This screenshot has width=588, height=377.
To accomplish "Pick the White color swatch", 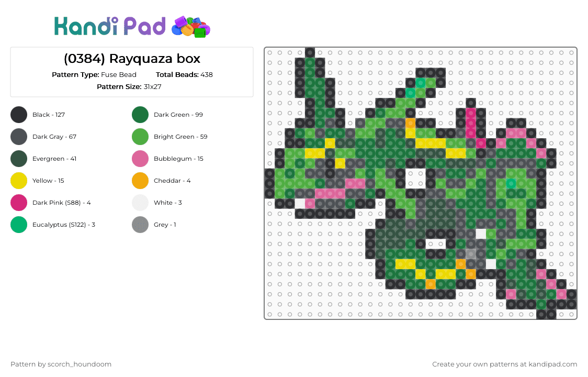I will [140, 203].
